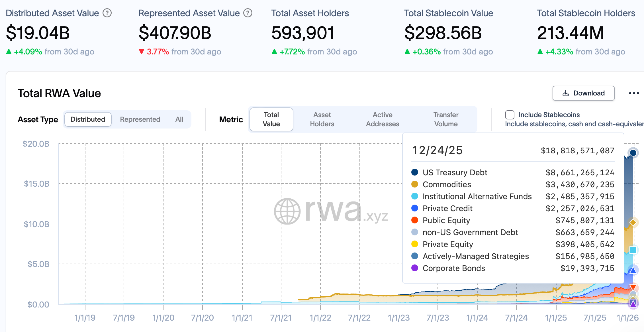Image resolution: width=644 pixels, height=332 pixels.
Task: Switch Asset Type to Represented
Action: click(140, 119)
